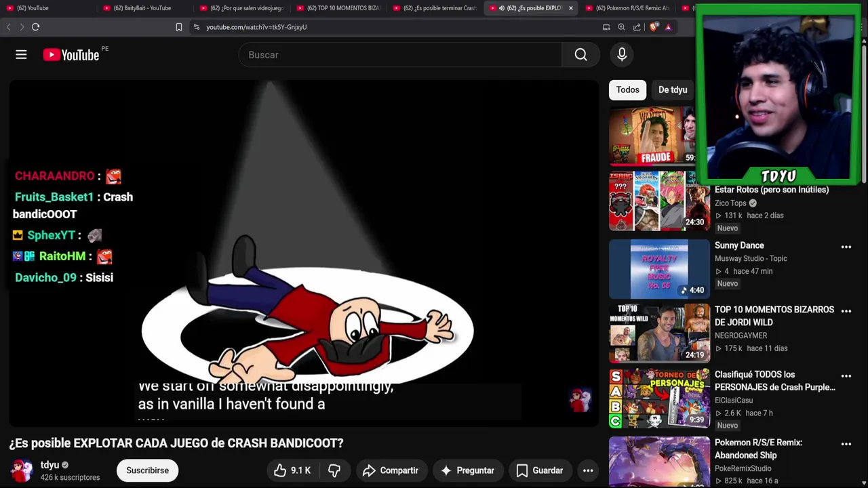Open options menu for Sunny Dance

(846, 247)
